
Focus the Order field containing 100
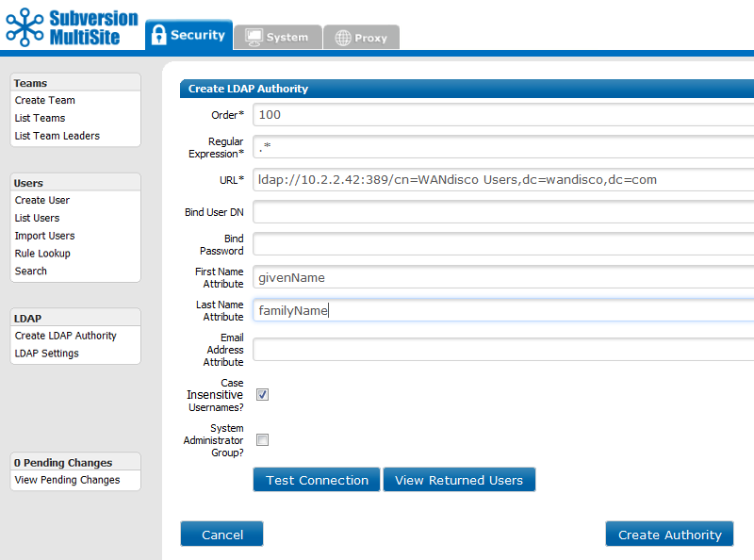click(x=503, y=115)
